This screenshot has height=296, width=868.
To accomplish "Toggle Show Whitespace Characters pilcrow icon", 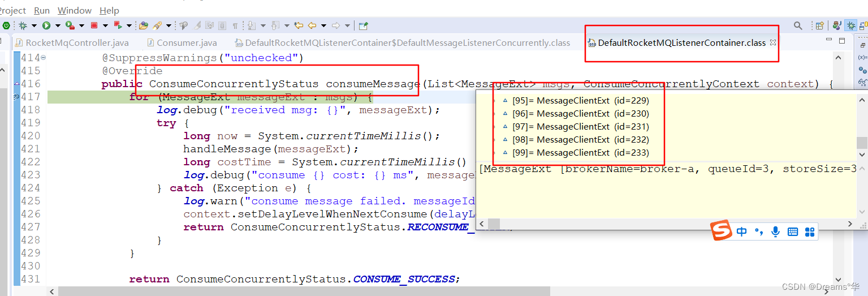I will [x=235, y=25].
